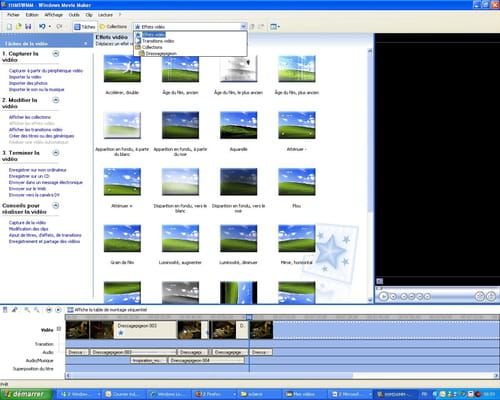The width and height of the screenshot is (500, 400).
Task: Toggle the Collections pane button
Action: click(113, 27)
